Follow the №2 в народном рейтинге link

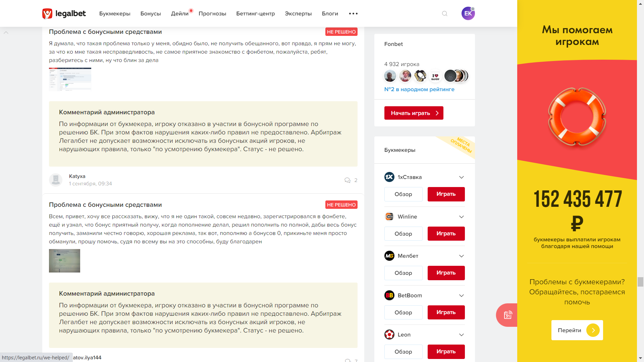(x=419, y=89)
